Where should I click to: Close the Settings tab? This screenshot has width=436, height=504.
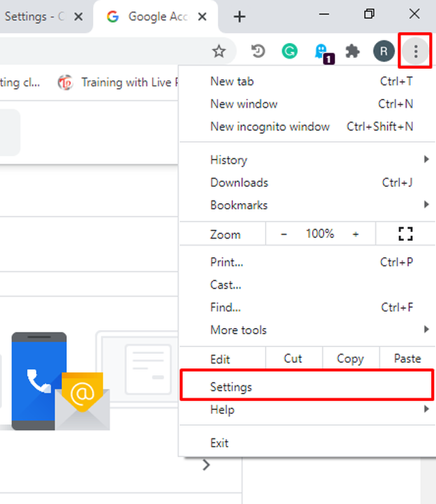tap(78, 16)
